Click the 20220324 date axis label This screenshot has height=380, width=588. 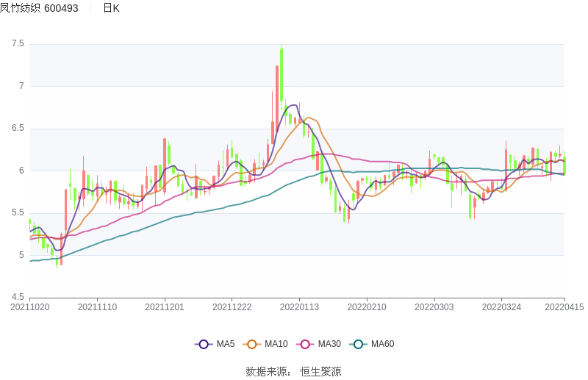(501, 307)
